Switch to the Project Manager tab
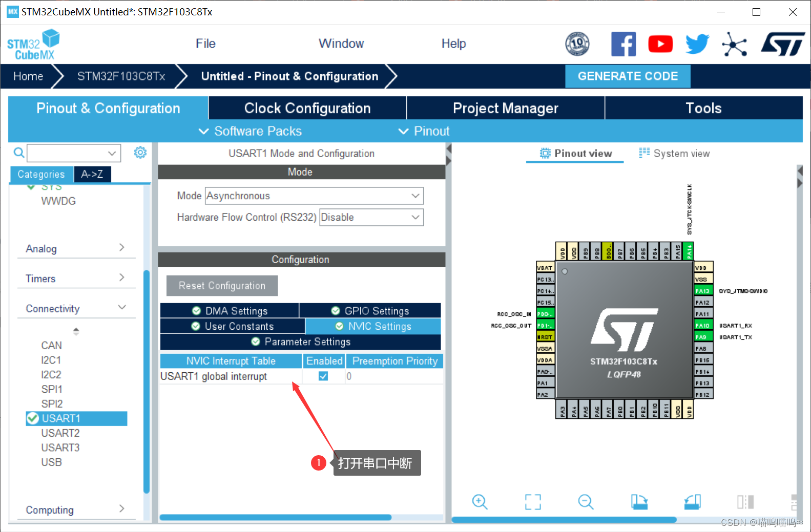 click(x=506, y=108)
